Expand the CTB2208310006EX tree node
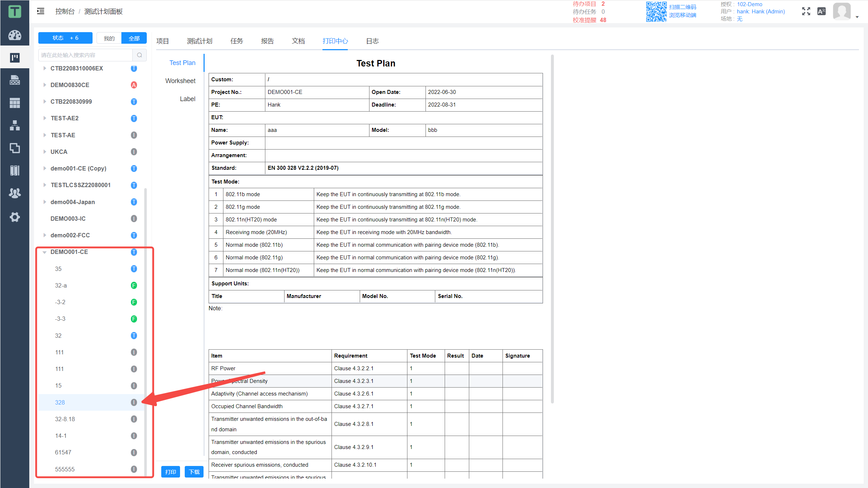This screenshot has height=488, width=868. pyautogui.click(x=44, y=68)
